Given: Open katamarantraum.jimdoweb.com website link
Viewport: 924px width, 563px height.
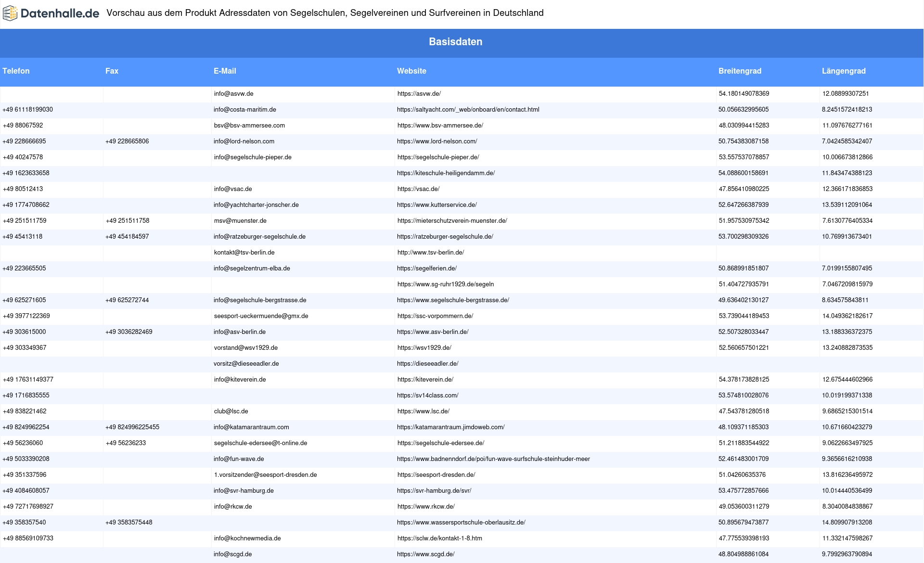Looking at the screenshot, I should pos(451,427).
